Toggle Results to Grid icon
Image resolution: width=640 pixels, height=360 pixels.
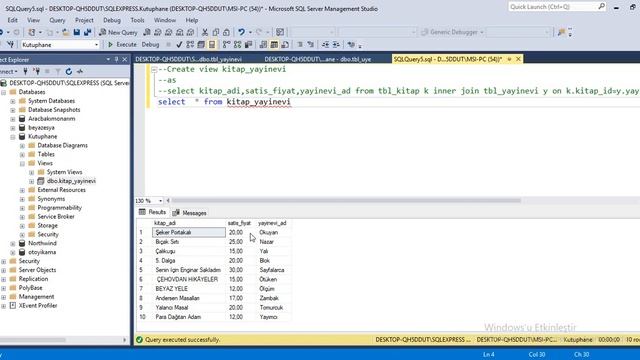[x=274, y=44]
